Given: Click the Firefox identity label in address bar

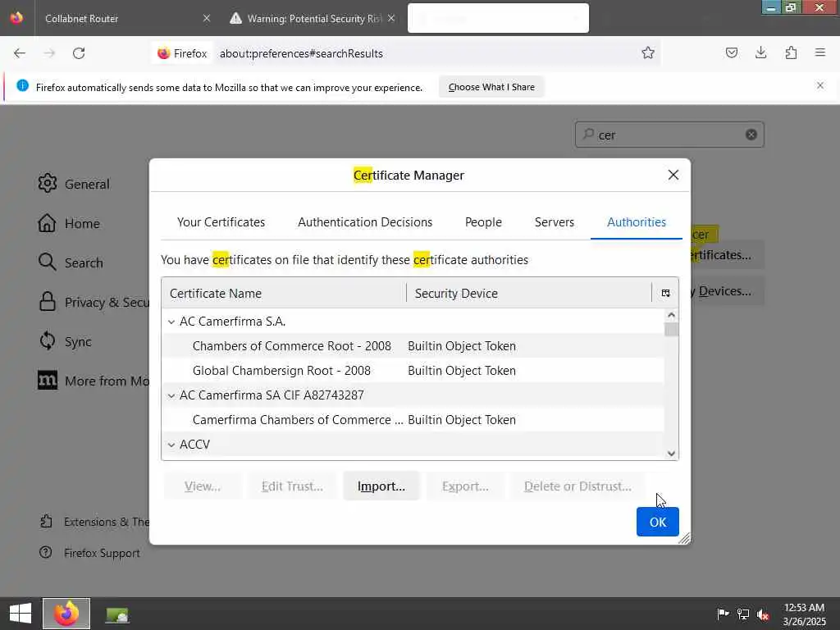Looking at the screenshot, I should click(x=182, y=53).
